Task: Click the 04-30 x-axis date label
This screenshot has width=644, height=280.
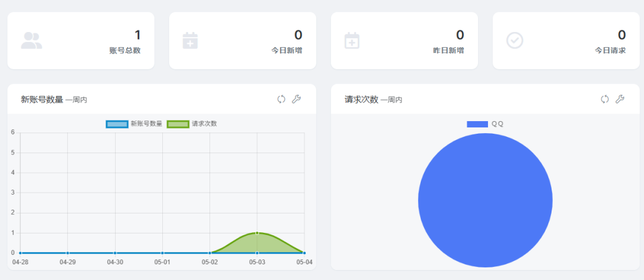Action: [115, 262]
